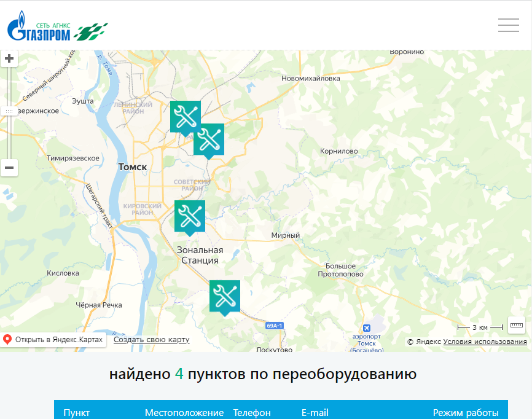Select the southernmost service point marker
Image resolution: width=532 pixels, height=419 pixels.
224,296
